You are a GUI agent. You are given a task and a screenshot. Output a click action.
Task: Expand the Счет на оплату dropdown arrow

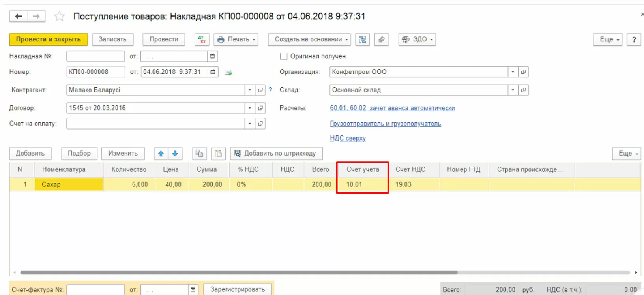coord(249,124)
